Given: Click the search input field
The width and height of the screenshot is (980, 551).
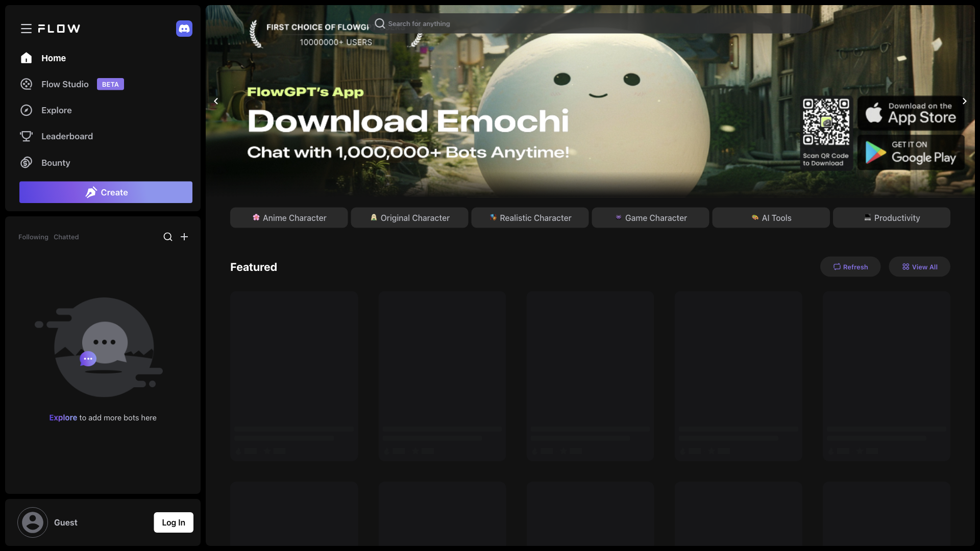Looking at the screenshot, I should coord(592,23).
